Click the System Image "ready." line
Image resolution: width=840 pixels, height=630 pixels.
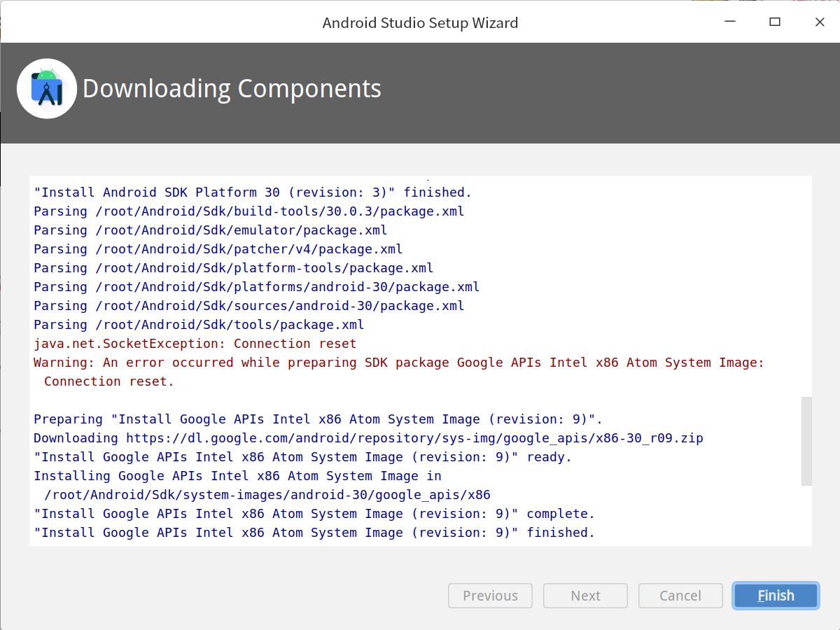tap(303, 457)
